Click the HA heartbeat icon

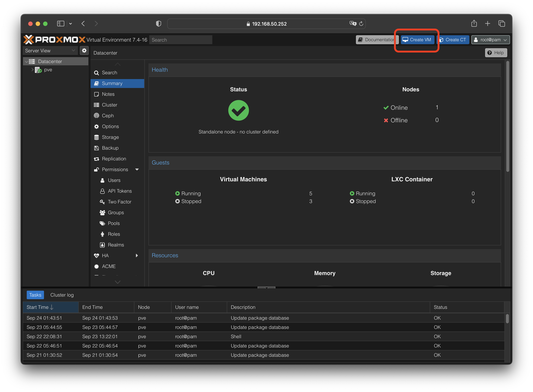tap(96, 256)
